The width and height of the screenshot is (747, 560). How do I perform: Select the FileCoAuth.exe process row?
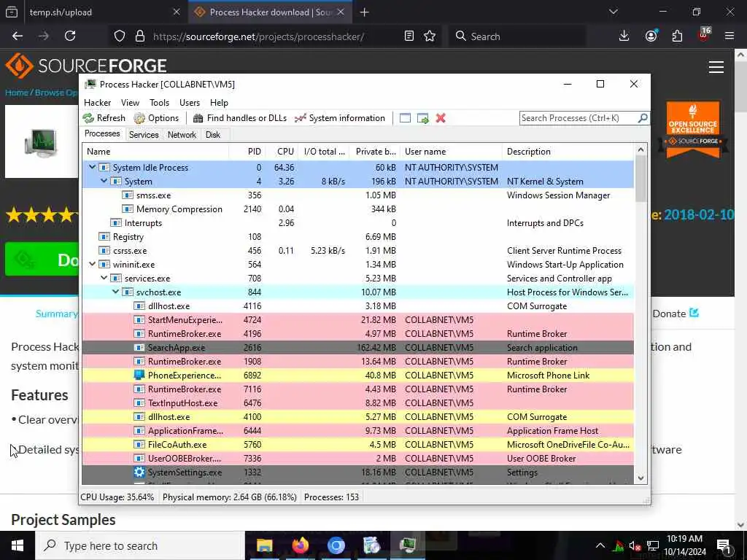click(357, 444)
